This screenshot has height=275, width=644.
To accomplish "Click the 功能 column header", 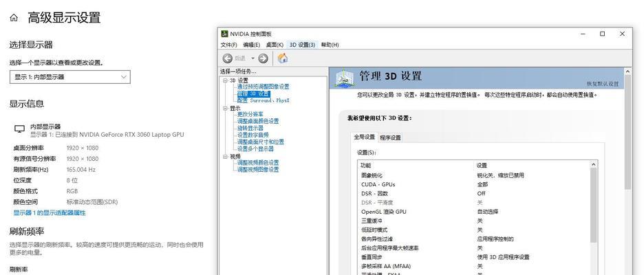I will point(365,165).
